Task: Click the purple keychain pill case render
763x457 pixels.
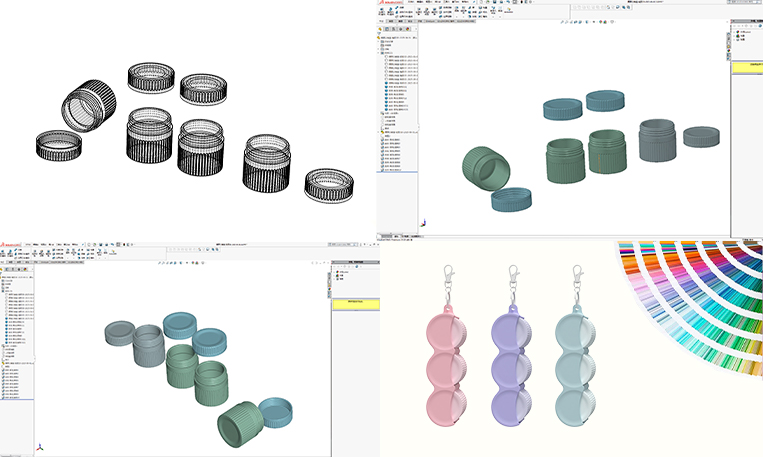Action: (x=511, y=366)
